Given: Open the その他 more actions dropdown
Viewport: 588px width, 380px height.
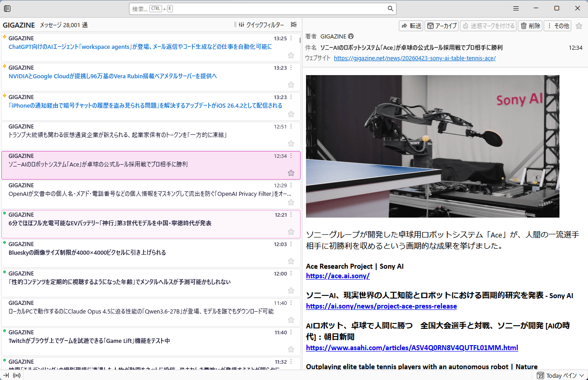Looking at the screenshot, I should click(x=557, y=26).
